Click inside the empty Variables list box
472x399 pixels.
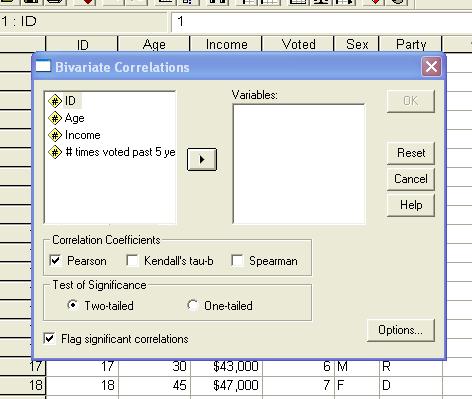pos(299,164)
